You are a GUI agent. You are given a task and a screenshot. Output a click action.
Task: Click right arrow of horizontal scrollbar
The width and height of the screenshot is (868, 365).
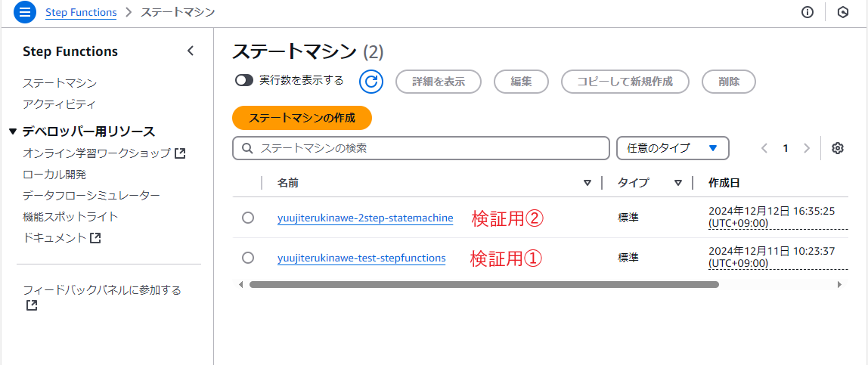tap(839, 284)
